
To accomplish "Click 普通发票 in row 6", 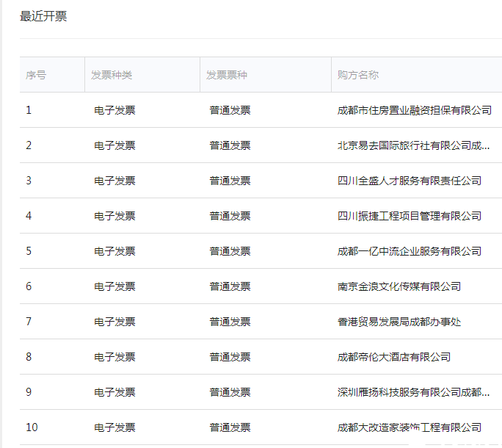I will pos(230,286).
